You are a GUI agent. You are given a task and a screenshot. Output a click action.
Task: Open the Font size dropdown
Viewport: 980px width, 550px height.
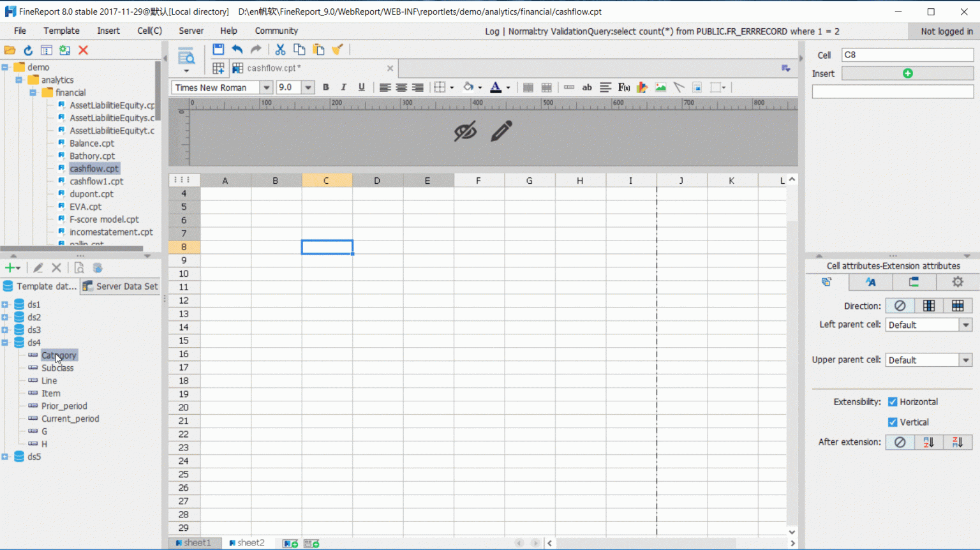coord(307,87)
